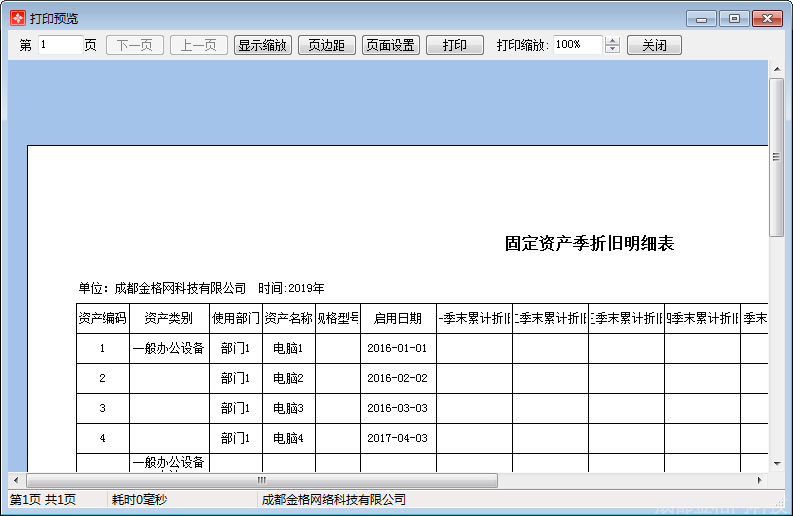Click the horizontal scrollbar right arrow

[x=760, y=480]
